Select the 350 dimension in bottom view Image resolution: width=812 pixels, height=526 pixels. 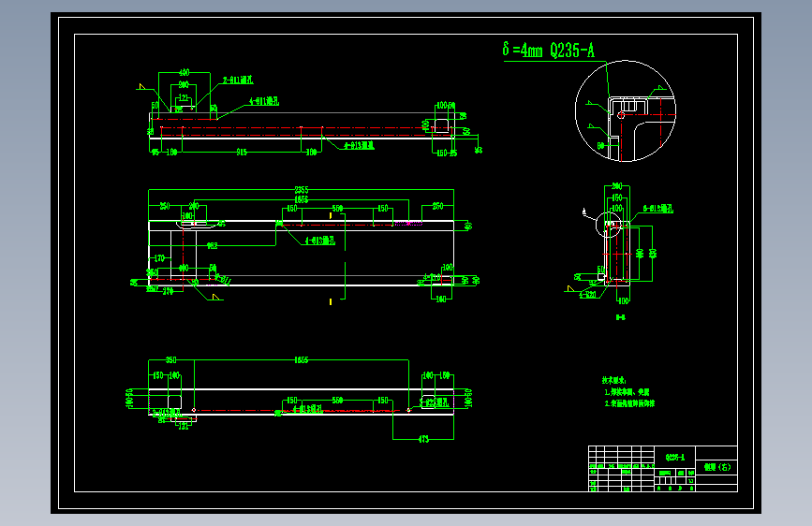(170, 359)
